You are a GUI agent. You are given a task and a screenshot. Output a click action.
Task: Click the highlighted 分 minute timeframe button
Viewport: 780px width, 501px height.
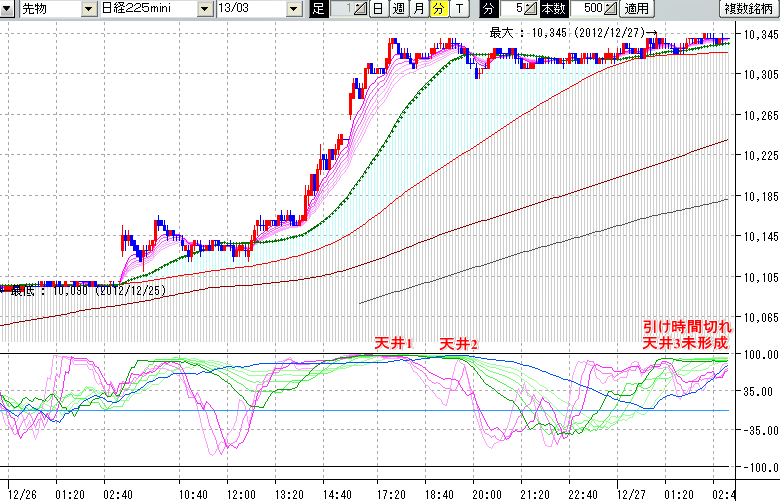(x=439, y=9)
